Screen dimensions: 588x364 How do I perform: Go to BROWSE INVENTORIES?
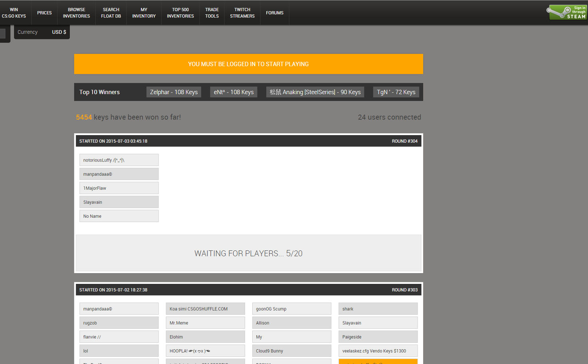[76, 12]
